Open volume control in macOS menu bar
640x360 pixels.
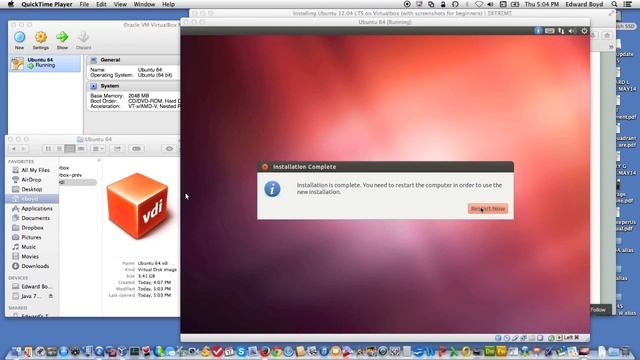coord(490,4)
